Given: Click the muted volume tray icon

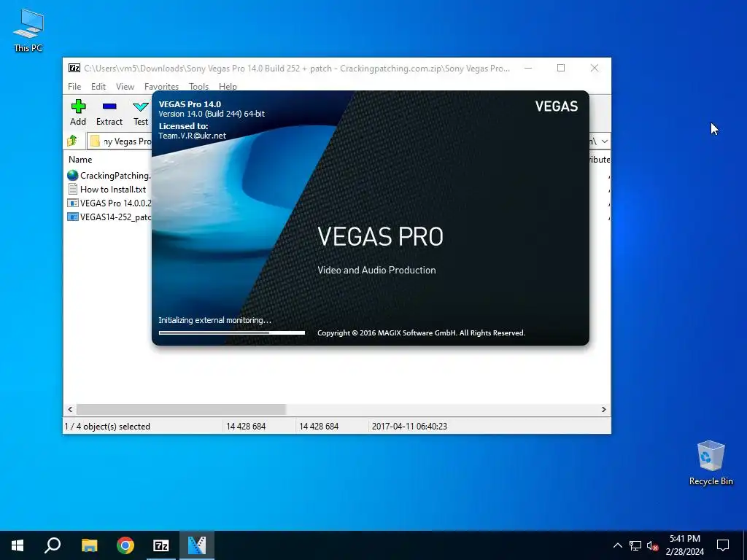Looking at the screenshot, I should pyautogui.click(x=652, y=545).
